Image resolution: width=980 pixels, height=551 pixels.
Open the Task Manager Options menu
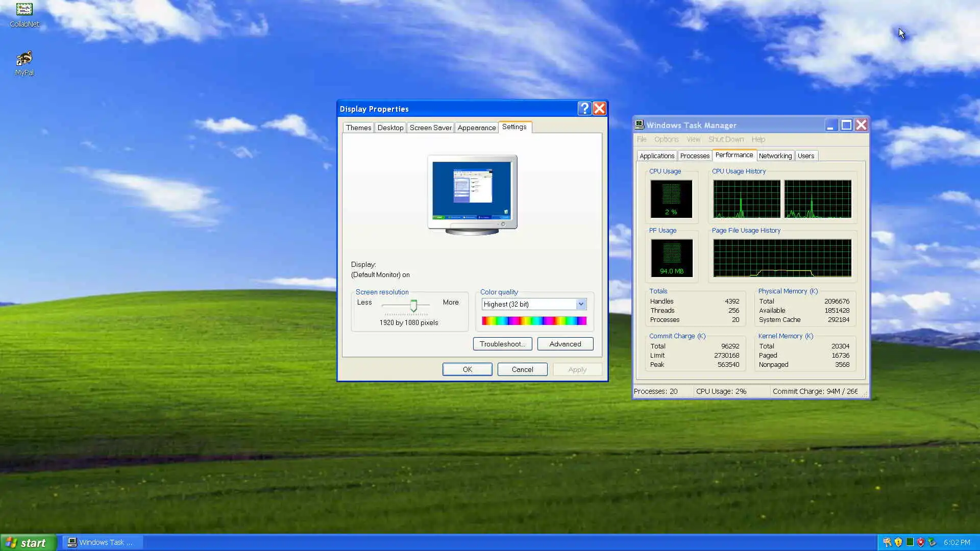tap(666, 139)
